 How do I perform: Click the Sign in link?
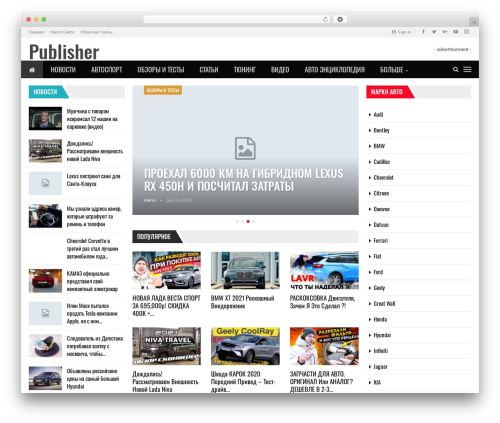pyautogui.click(x=401, y=32)
